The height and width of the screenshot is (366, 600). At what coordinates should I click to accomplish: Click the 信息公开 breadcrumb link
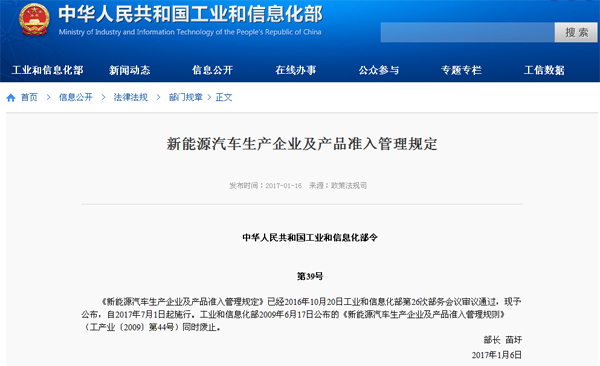[76, 97]
